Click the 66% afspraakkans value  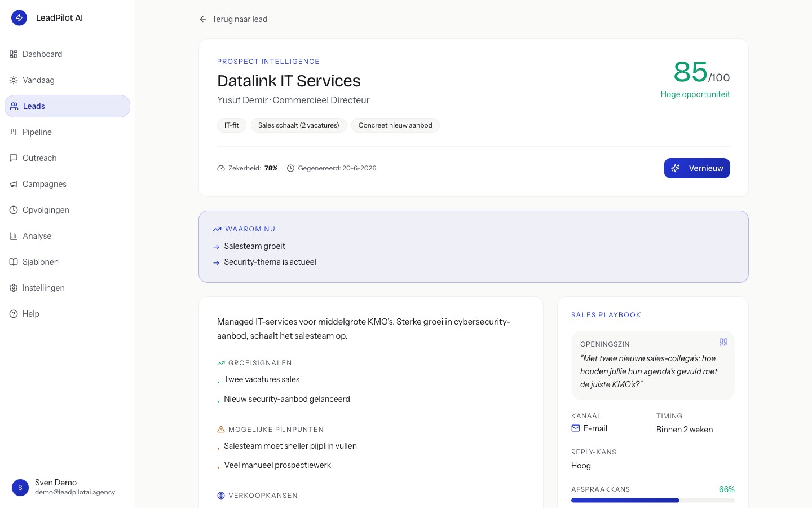727,489
